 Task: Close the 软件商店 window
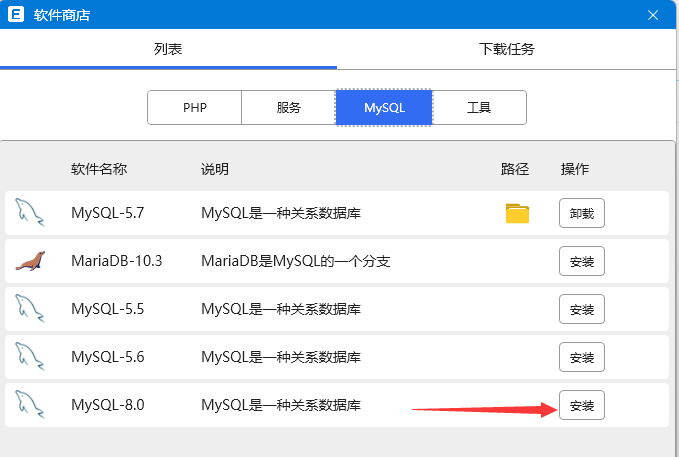click(653, 15)
